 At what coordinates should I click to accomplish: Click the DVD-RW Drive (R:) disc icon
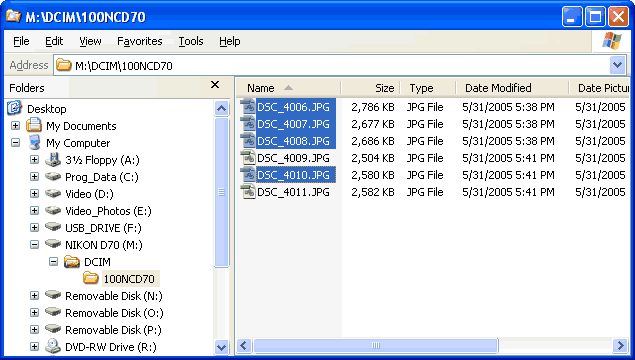[x=53, y=346]
